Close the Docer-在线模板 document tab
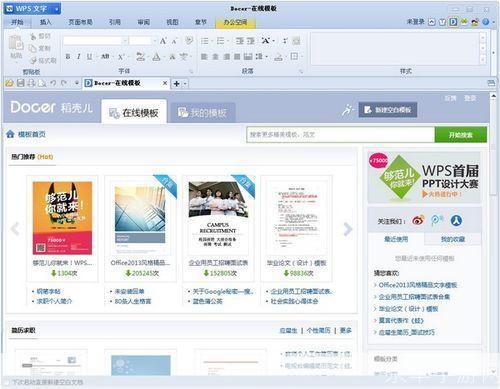This screenshot has width=500, height=389. tap(165, 83)
